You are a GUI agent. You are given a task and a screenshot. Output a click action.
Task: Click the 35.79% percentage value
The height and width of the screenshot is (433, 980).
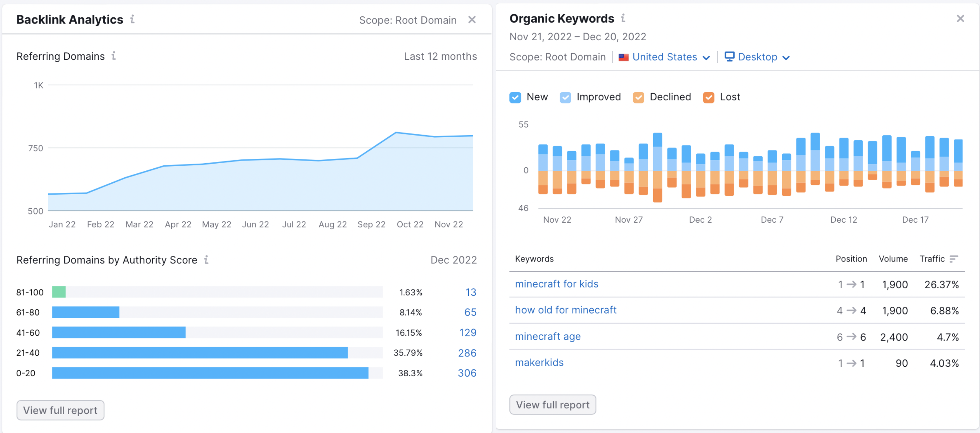408,353
